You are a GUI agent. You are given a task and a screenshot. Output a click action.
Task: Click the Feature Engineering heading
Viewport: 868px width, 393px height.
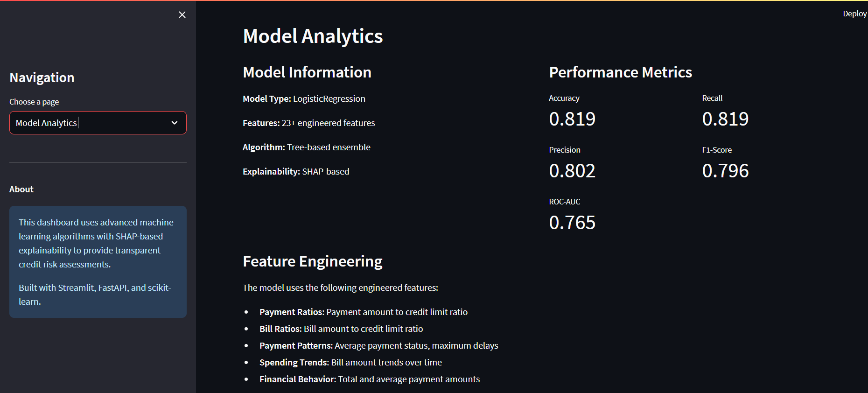[x=312, y=261]
